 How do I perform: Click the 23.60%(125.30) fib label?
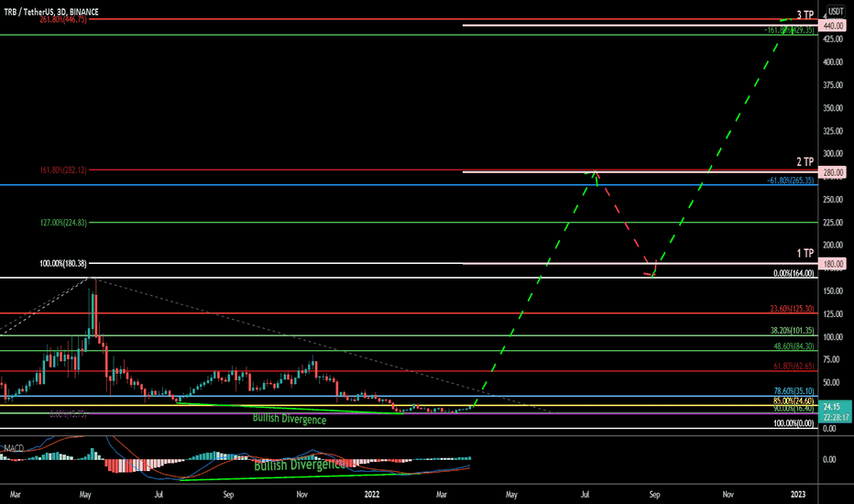pyautogui.click(x=792, y=309)
